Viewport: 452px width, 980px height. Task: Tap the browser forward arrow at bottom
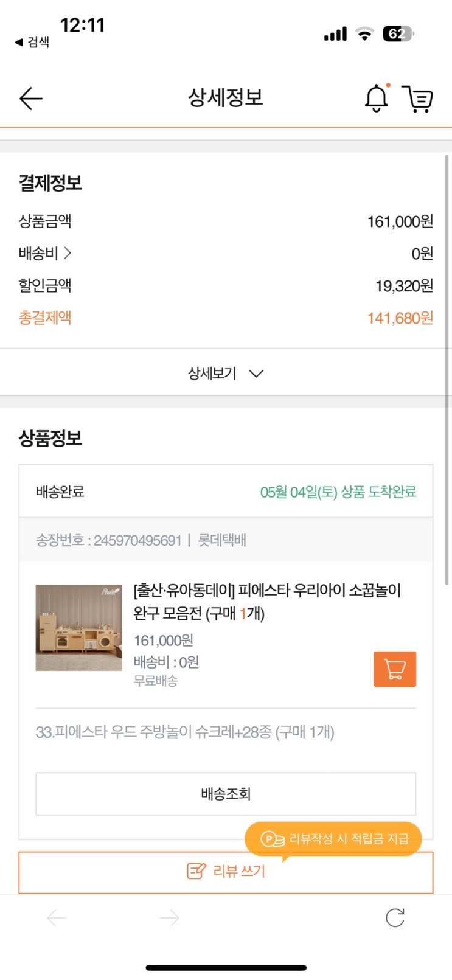[x=169, y=917]
